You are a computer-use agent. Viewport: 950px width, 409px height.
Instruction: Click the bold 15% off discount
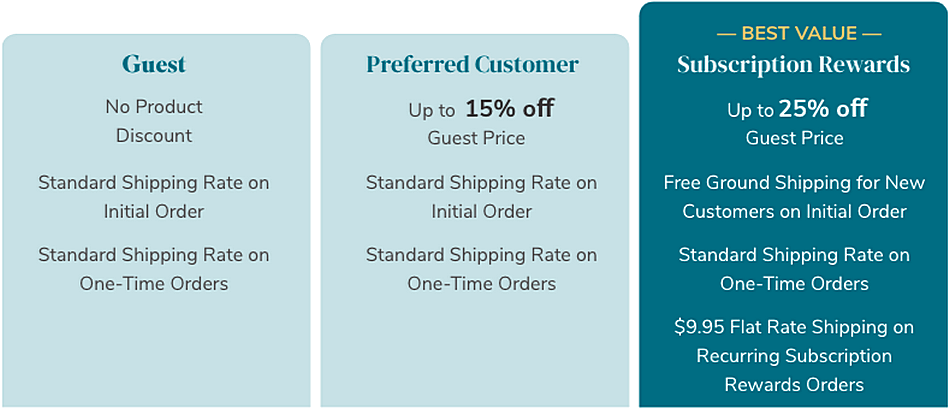[509, 109]
